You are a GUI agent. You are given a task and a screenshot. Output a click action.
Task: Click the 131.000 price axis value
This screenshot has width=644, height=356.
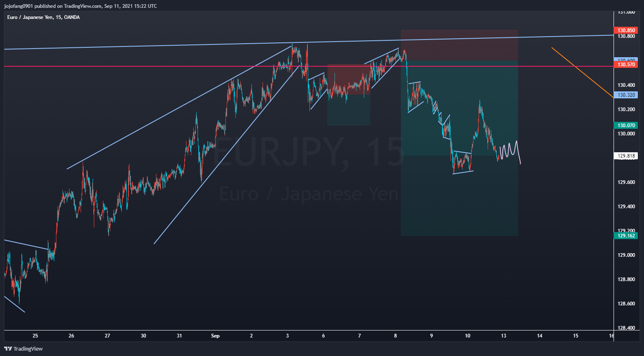626,12
